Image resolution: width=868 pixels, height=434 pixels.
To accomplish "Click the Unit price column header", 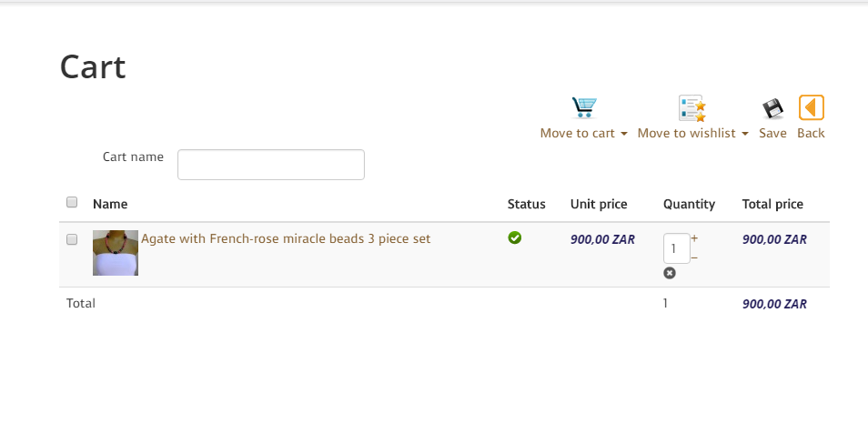I will click(x=599, y=204).
